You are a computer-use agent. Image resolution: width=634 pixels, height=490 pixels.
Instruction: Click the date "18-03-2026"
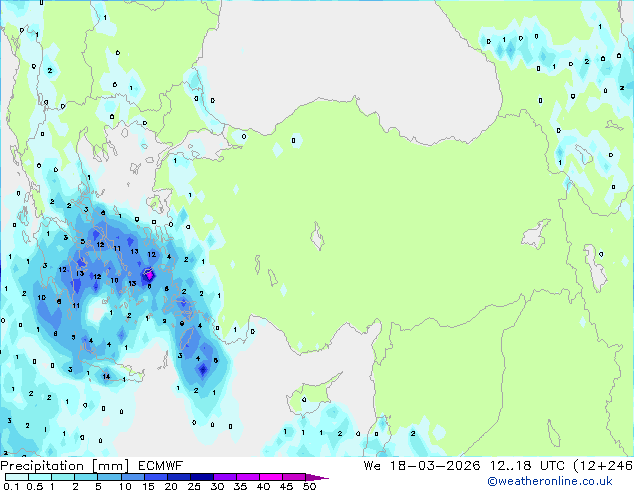coord(435,466)
